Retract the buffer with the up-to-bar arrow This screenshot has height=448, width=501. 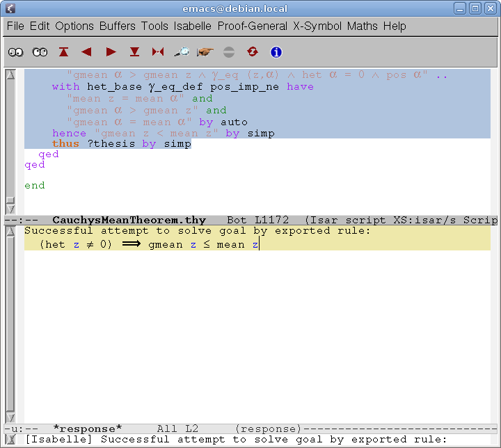(x=63, y=52)
